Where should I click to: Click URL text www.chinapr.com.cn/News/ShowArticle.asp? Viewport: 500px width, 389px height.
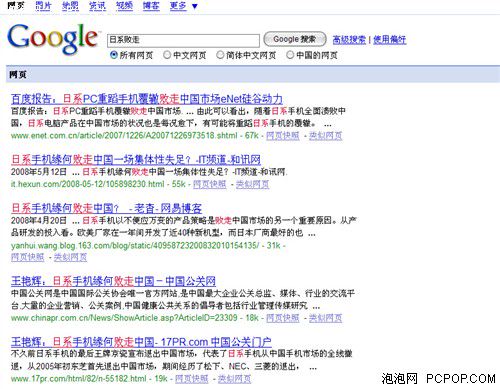[124, 318]
